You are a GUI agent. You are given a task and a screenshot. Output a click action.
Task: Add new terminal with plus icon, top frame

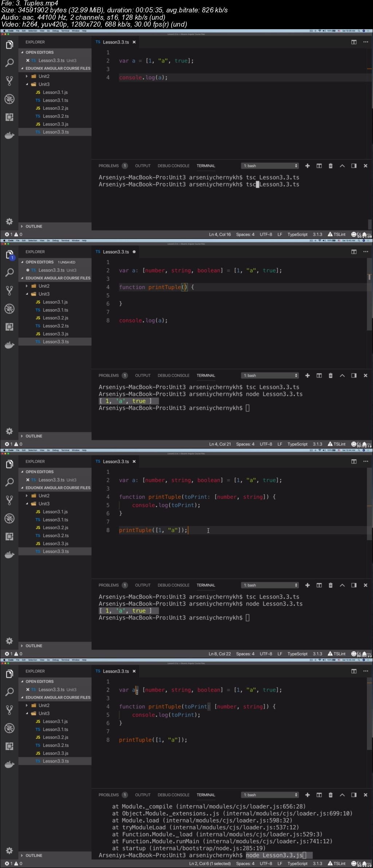click(307, 166)
